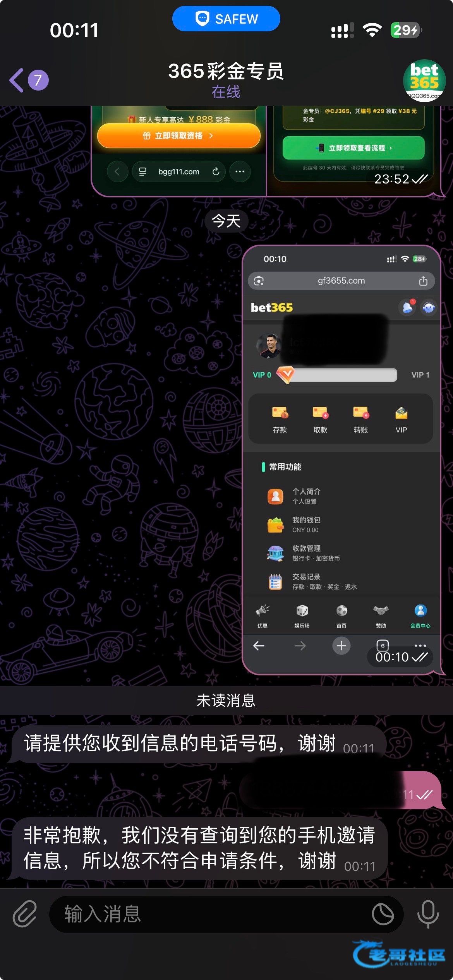Tap the 首页 home tab in screenshot
Screen dimensions: 453x980
coord(341,616)
